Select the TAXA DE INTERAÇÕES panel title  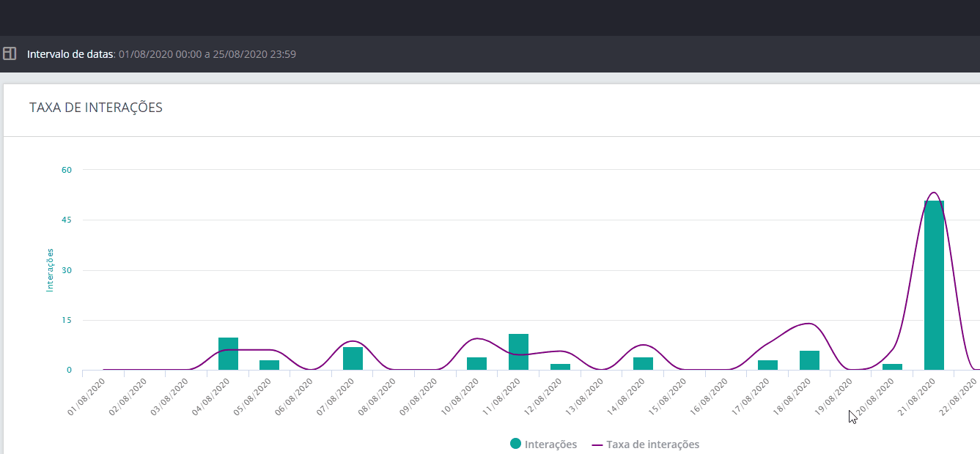[x=95, y=108]
